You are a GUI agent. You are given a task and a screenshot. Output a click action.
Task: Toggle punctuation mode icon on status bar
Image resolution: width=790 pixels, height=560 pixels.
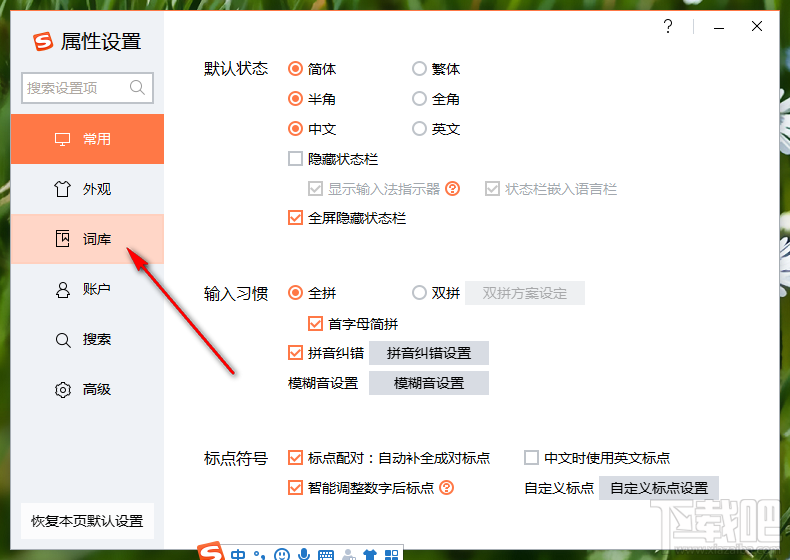259,555
